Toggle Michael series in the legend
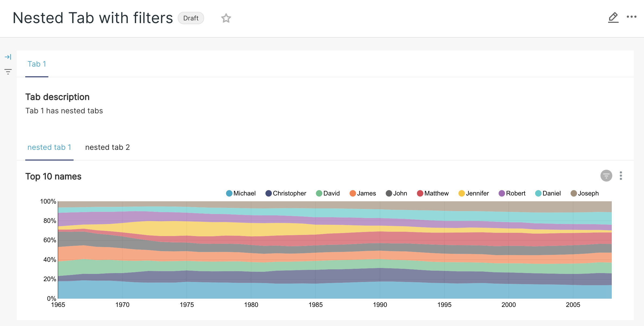 click(241, 193)
